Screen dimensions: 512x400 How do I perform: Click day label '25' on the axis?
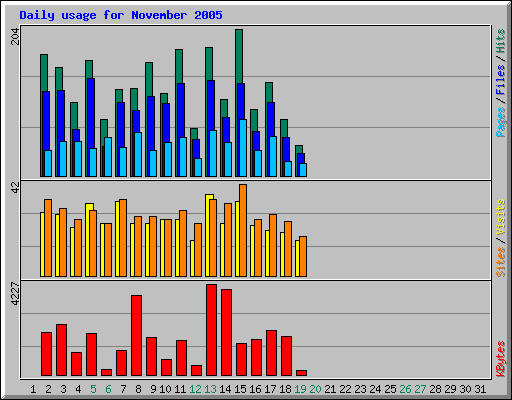click(x=390, y=389)
